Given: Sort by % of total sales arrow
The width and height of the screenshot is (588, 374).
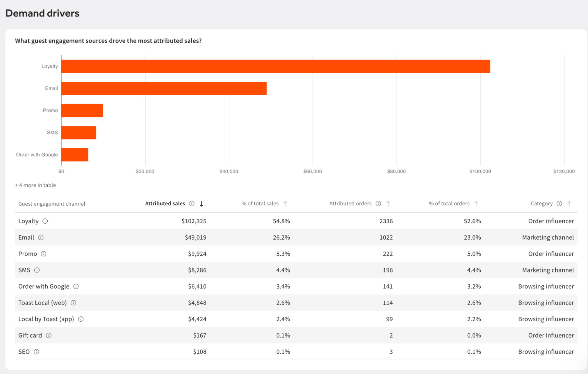Looking at the screenshot, I should pos(285,204).
